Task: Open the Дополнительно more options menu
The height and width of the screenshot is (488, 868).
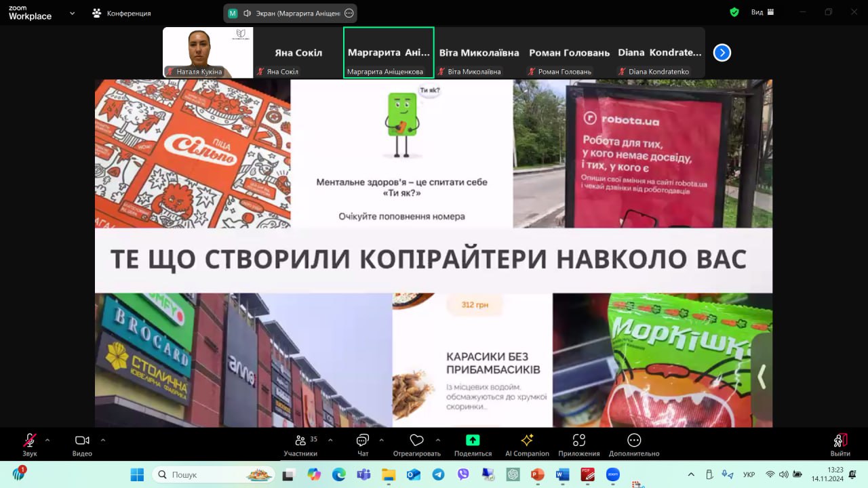Action: click(x=634, y=445)
